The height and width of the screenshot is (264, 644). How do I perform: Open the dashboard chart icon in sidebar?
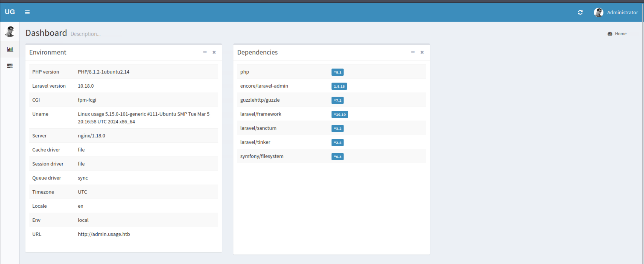10,49
